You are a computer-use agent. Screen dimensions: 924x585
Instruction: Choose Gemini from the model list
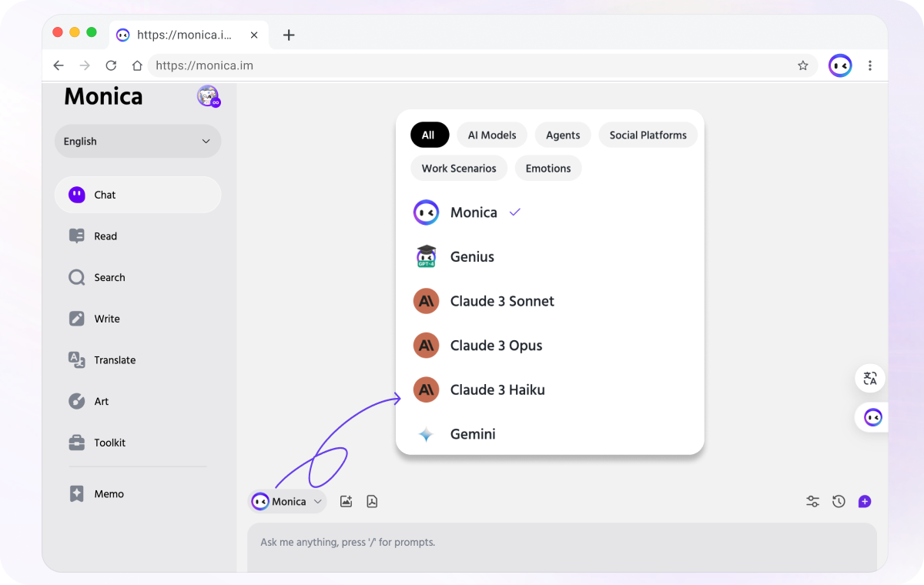point(472,434)
